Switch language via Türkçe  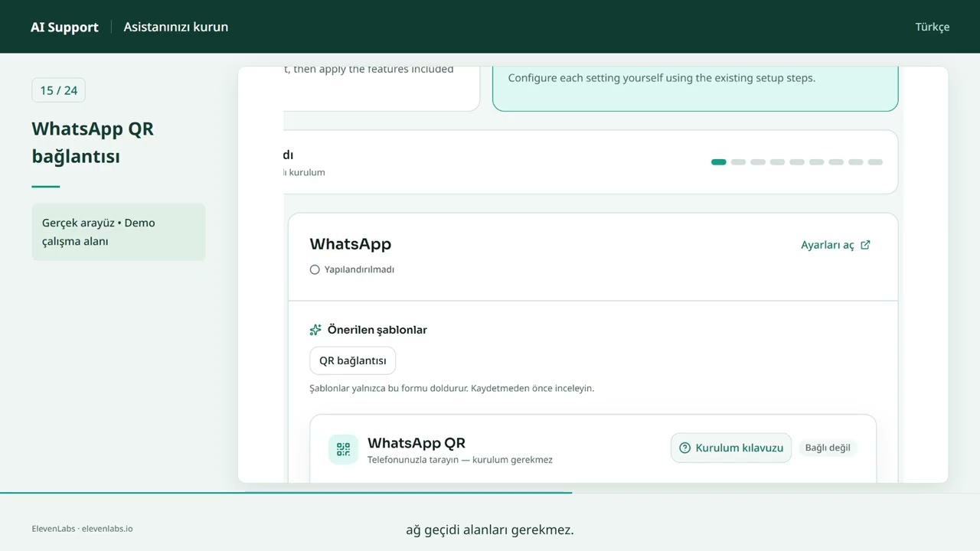pyautogui.click(x=933, y=27)
